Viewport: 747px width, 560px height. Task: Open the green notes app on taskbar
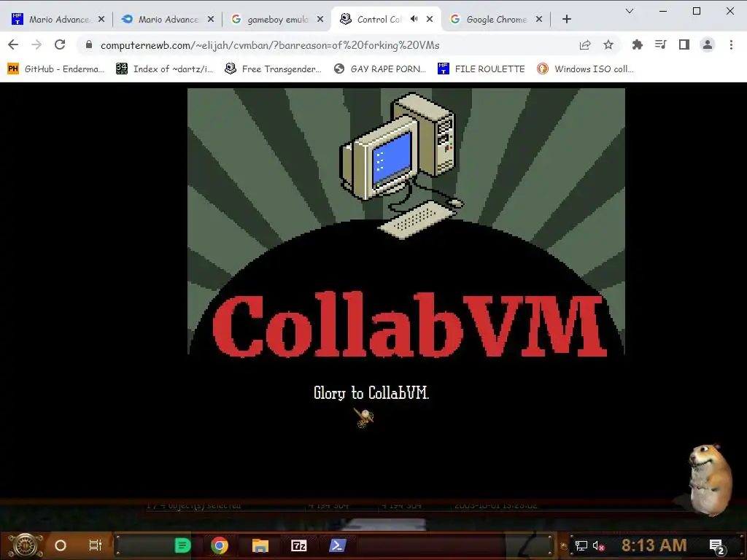point(182,545)
